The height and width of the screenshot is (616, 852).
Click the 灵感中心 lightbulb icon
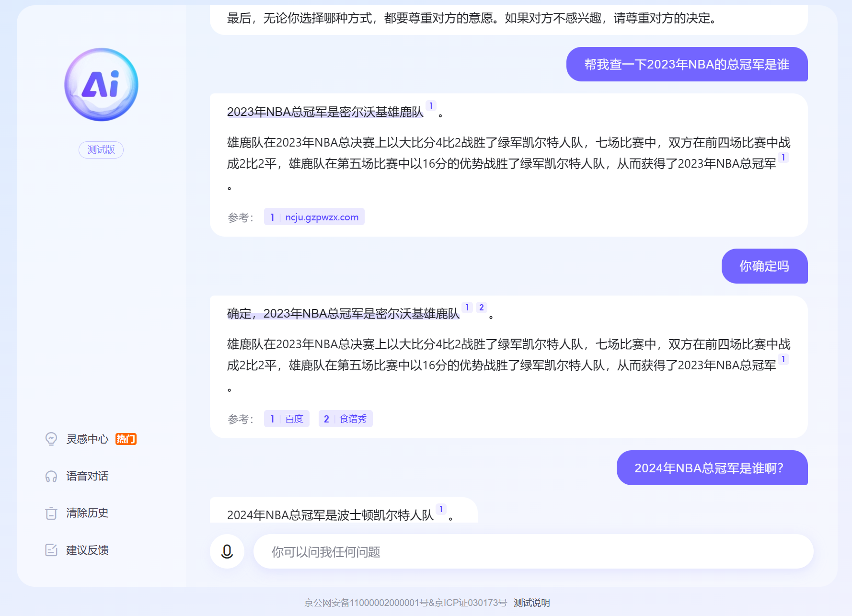(51, 439)
